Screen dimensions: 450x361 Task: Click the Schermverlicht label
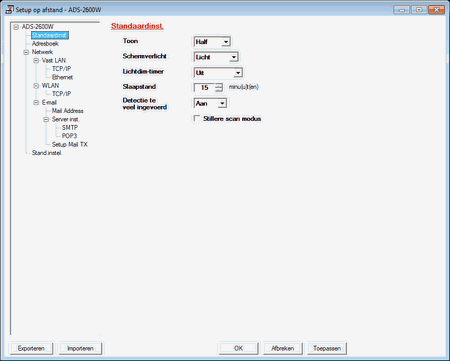point(144,56)
